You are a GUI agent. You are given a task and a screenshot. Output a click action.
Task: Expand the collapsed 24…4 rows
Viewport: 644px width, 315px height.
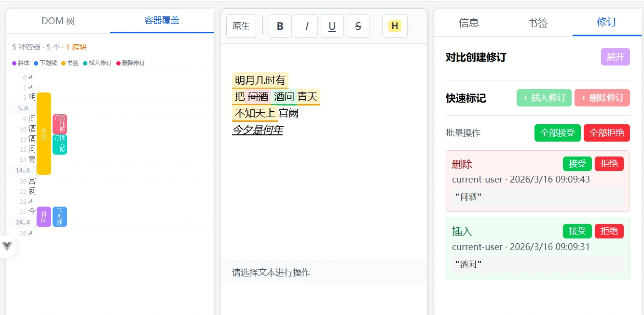pos(22,223)
